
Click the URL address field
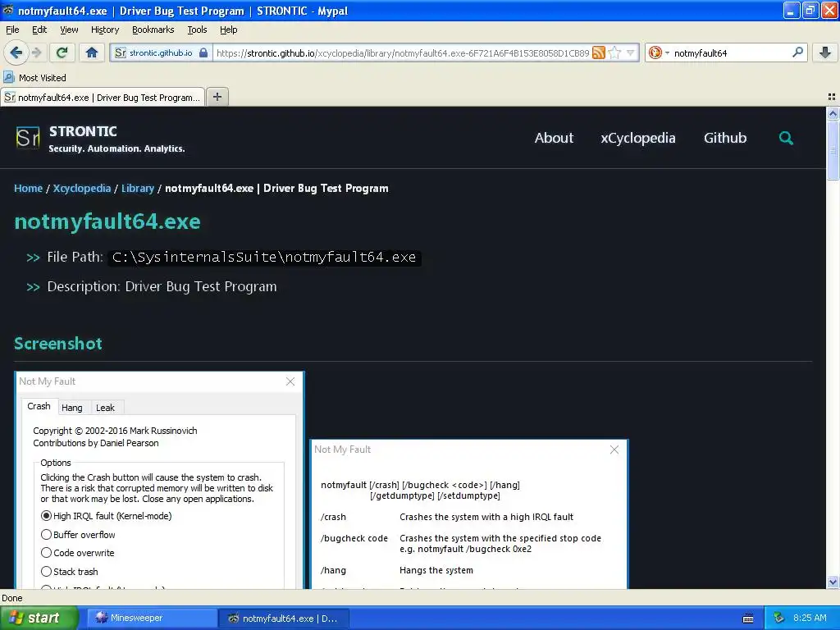402,52
